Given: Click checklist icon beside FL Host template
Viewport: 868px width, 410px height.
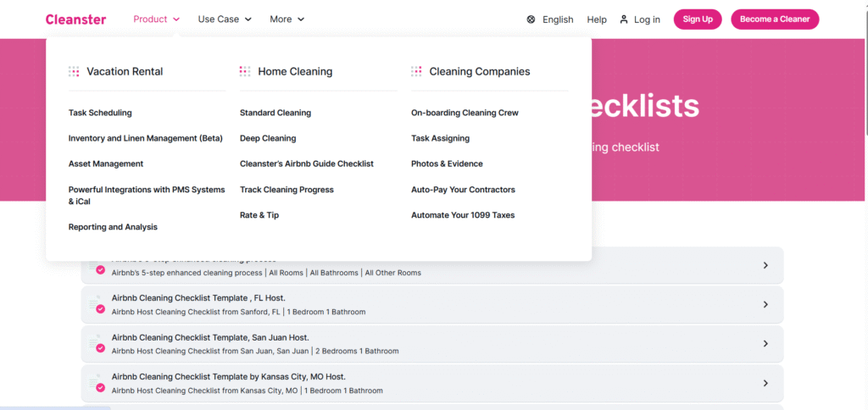Looking at the screenshot, I should coord(97,305).
